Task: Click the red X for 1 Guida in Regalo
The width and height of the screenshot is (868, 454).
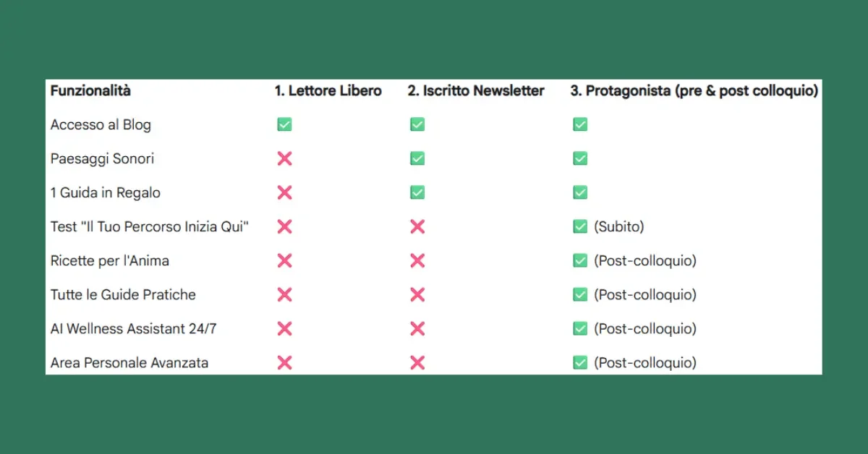Action: [284, 193]
